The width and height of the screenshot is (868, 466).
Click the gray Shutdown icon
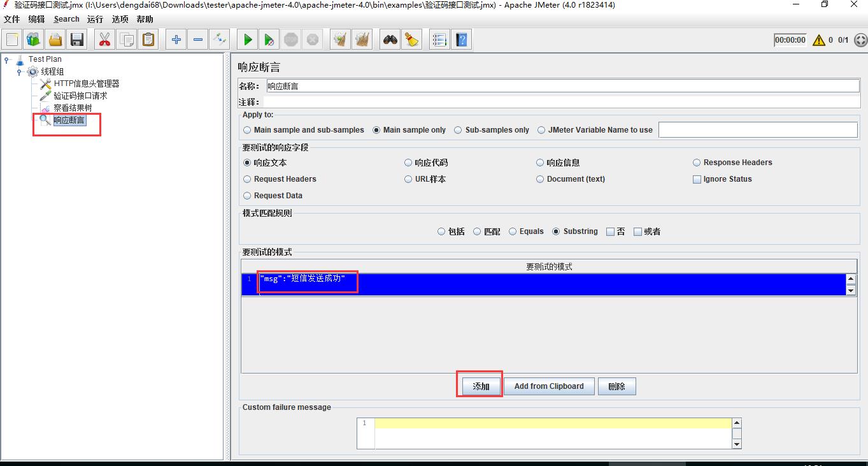click(313, 40)
